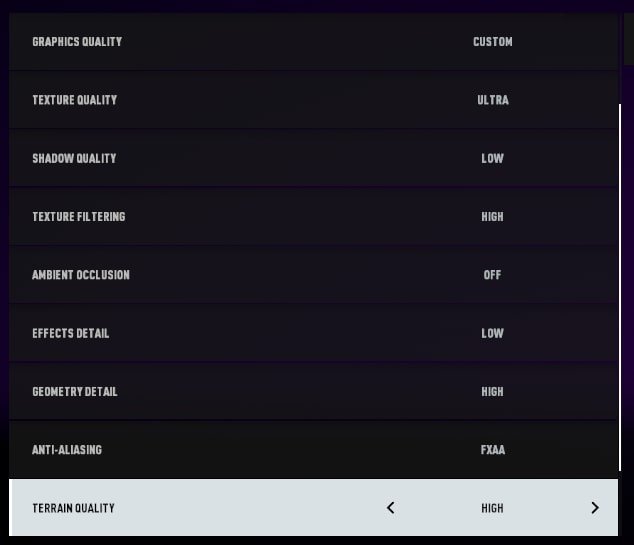Click the Terrain Quality label
Viewport: 634px width, 545px height.
coord(73,508)
